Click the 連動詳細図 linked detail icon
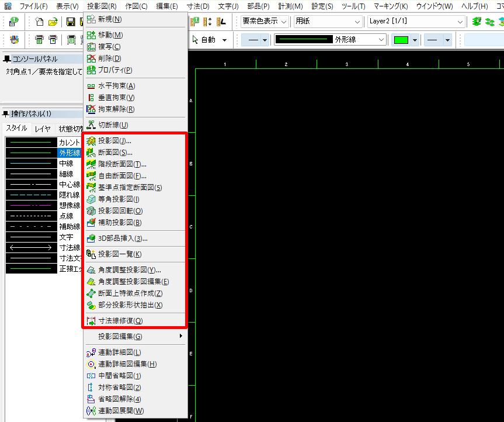Viewport: 504px width, 422px height. (x=91, y=352)
